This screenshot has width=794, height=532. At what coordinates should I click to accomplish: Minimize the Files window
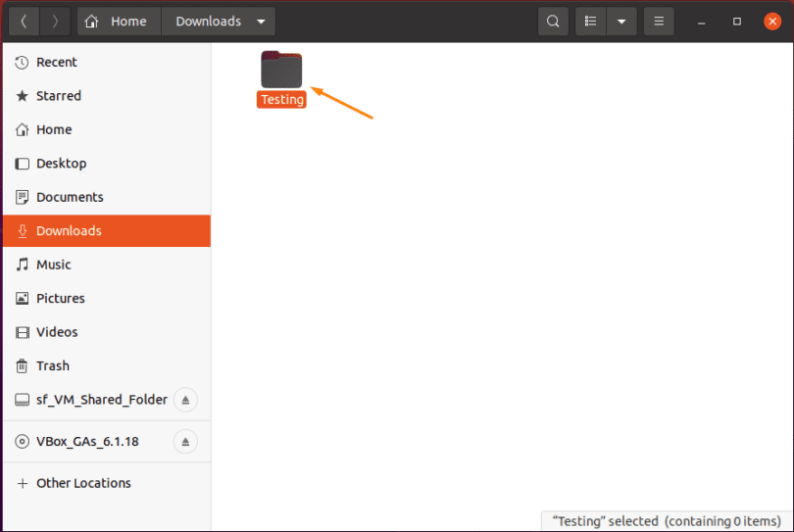[701, 22]
